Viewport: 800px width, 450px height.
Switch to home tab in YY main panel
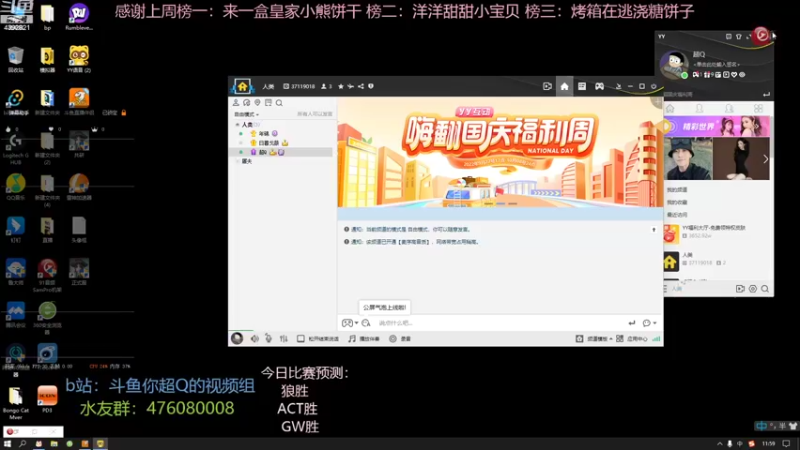pyautogui.click(x=670, y=109)
